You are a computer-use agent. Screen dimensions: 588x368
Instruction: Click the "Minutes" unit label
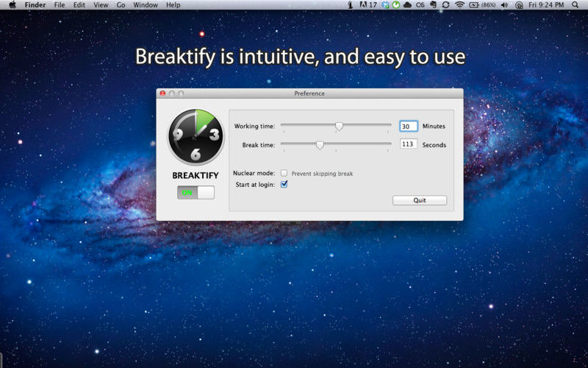434,126
